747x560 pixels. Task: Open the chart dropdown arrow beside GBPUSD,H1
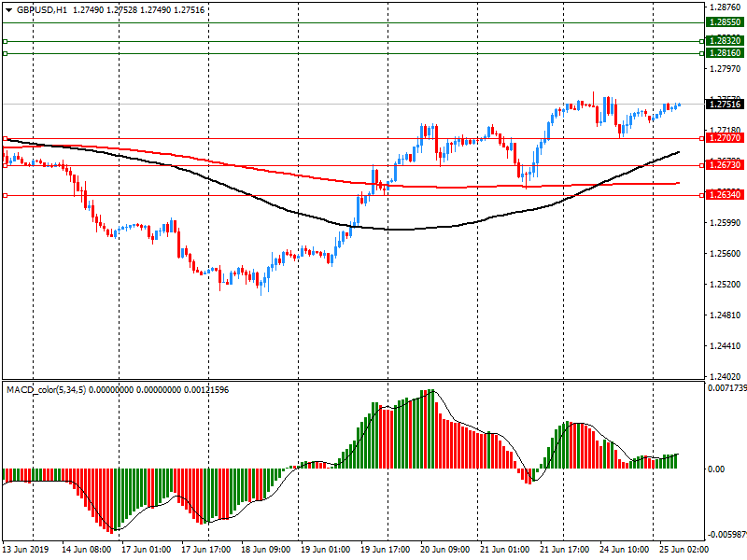pos(8,10)
